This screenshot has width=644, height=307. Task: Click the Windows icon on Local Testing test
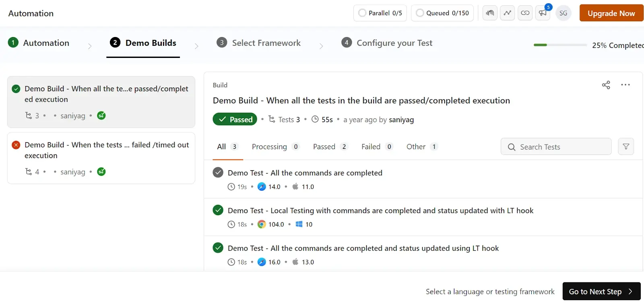click(299, 224)
